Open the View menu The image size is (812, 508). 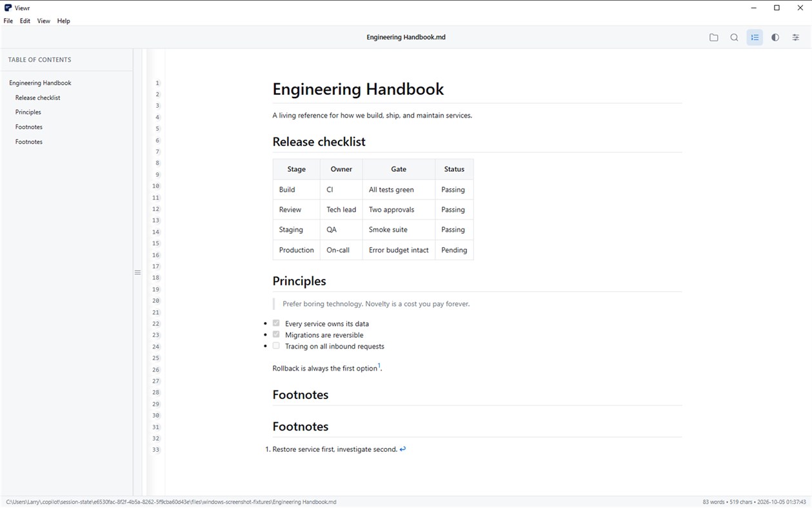(x=44, y=21)
